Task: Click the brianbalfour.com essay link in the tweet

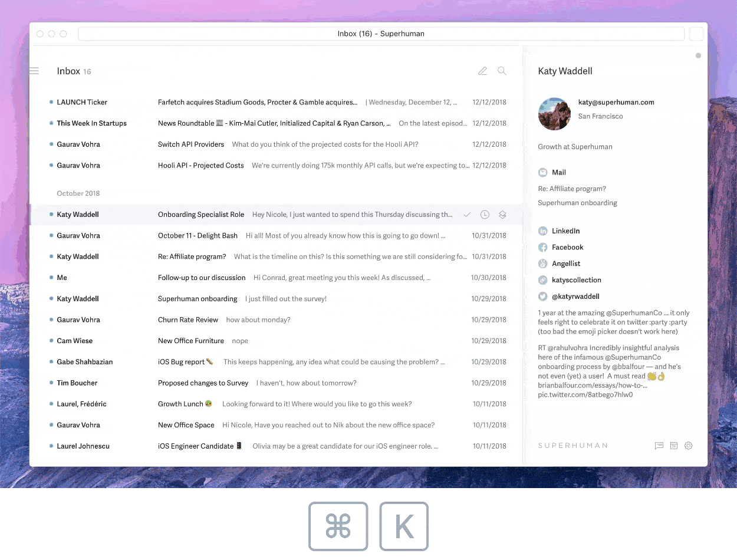Action: [x=593, y=386]
